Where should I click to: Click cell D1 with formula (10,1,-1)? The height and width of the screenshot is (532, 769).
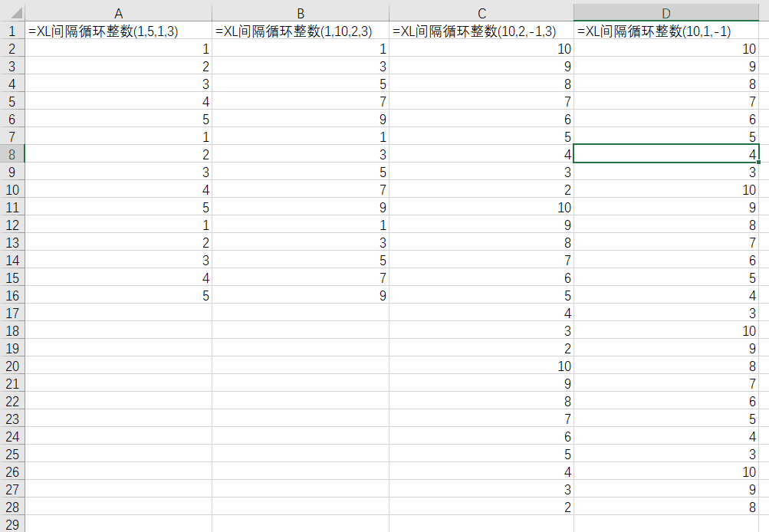pos(666,31)
